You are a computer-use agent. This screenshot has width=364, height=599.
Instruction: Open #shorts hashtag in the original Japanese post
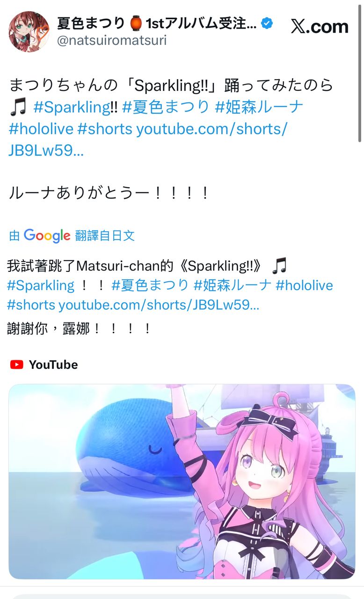click(x=104, y=128)
